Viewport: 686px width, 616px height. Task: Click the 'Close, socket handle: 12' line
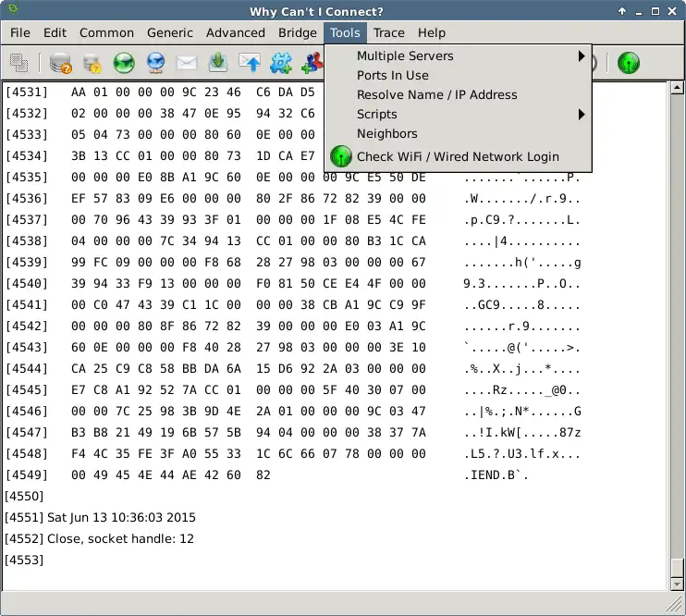120,538
